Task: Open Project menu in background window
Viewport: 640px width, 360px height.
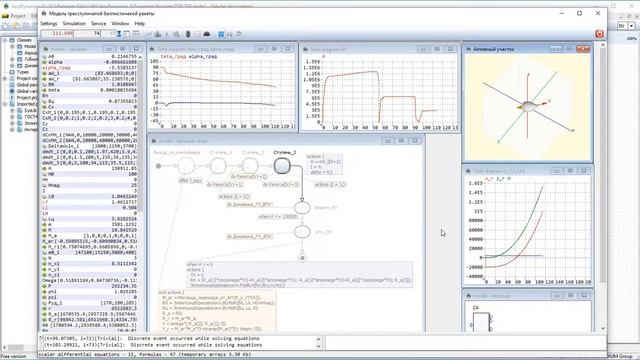Action: pyautogui.click(x=18, y=16)
